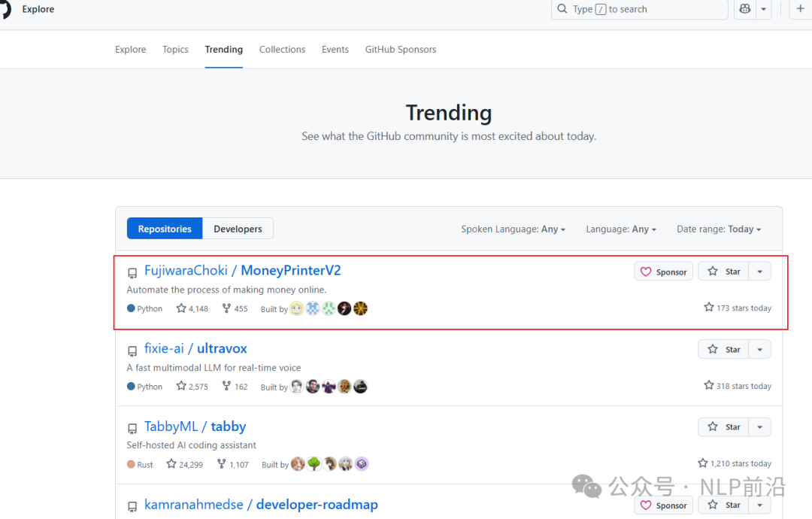This screenshot has height=519, width=812.
Task: Open the Date range: Today dropdown
Action: [x=719, y=229]
